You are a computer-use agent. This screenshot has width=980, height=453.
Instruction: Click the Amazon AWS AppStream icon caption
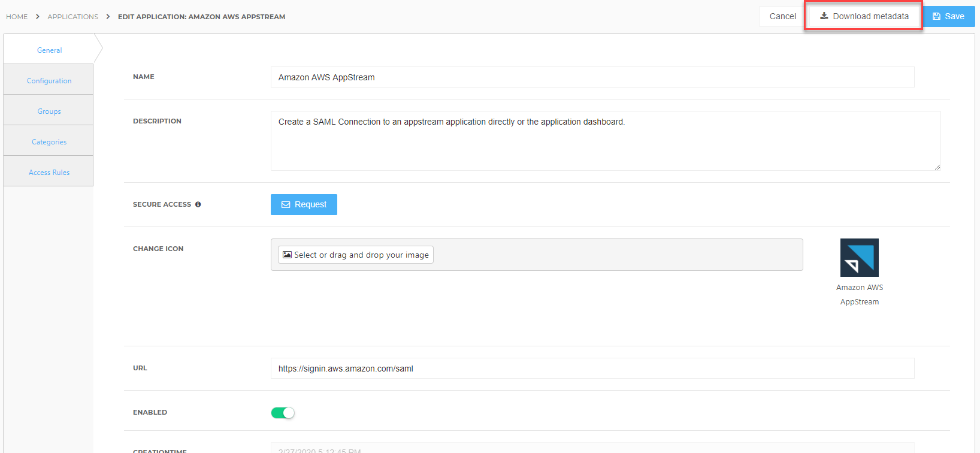point(860,295)
